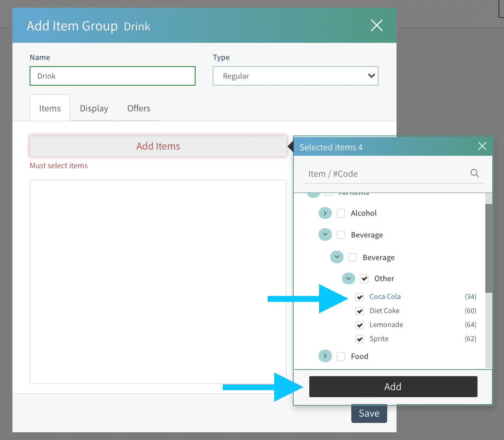
Task: Expand the Food category
Action: pos(325,356)
